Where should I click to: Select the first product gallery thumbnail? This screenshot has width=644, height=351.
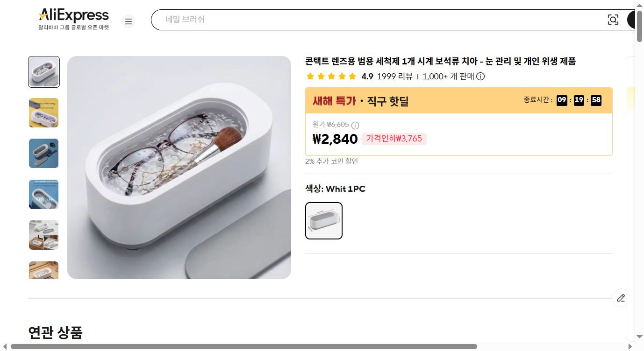[43, 71]
